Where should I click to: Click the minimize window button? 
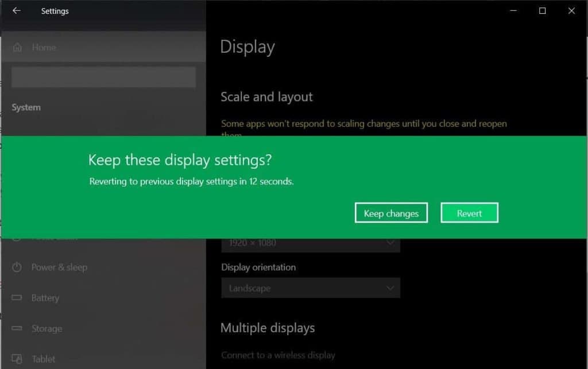click(513, 10)
